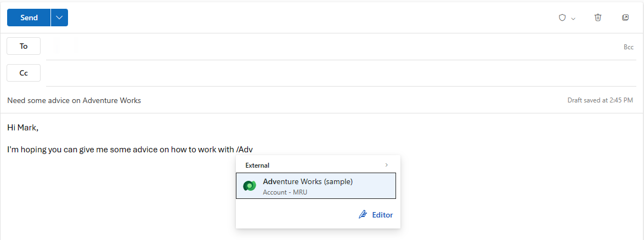
Task: Focus the To recipients input field
Action: 332,47
